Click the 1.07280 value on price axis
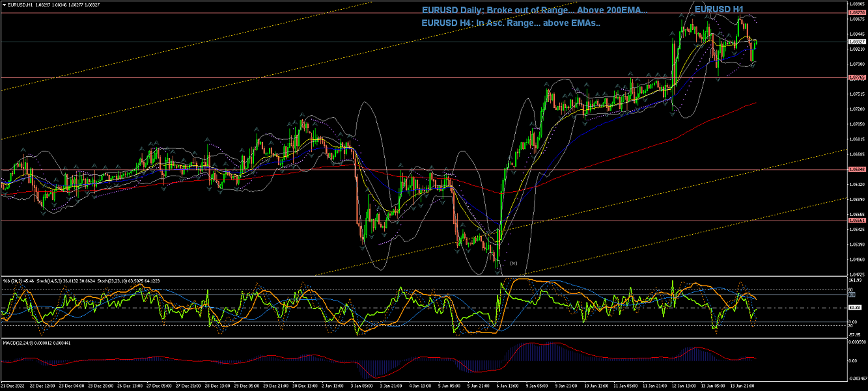The width and height of the screenshot is (868, 391). click(x=856, y=109)
